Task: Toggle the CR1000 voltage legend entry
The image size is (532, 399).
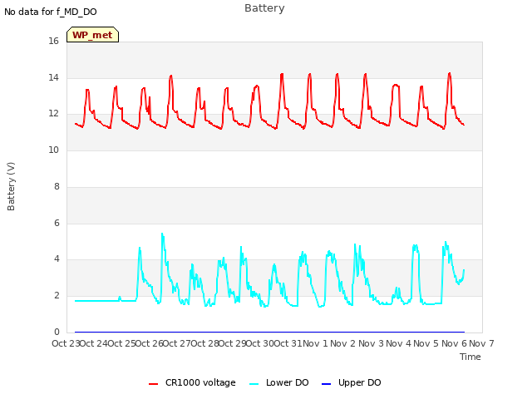Action: pyautogui.click(x=192, y=382)
